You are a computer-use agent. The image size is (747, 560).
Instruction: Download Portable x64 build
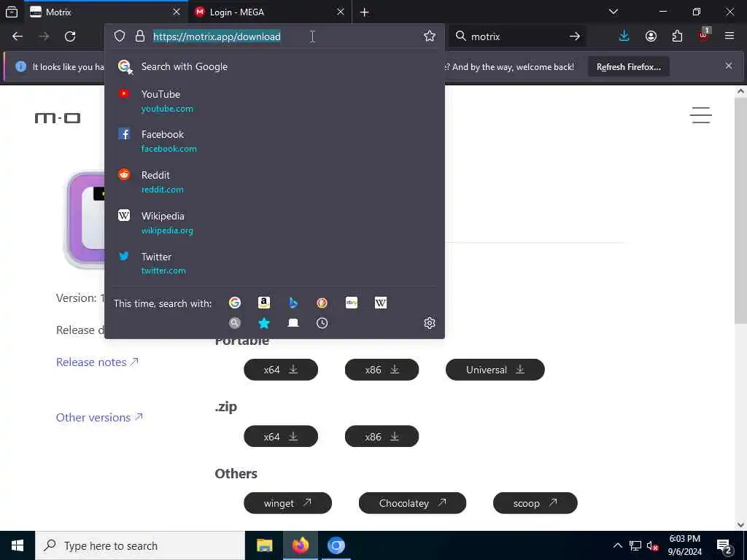coord(281,370)
